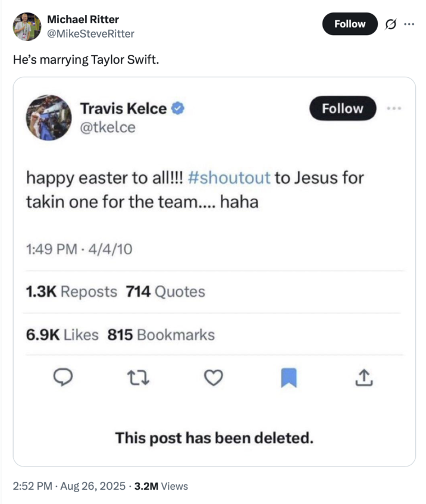View the 6.9K Likes list
This screenshot has height=504, width=426.
tap(63, 334)
